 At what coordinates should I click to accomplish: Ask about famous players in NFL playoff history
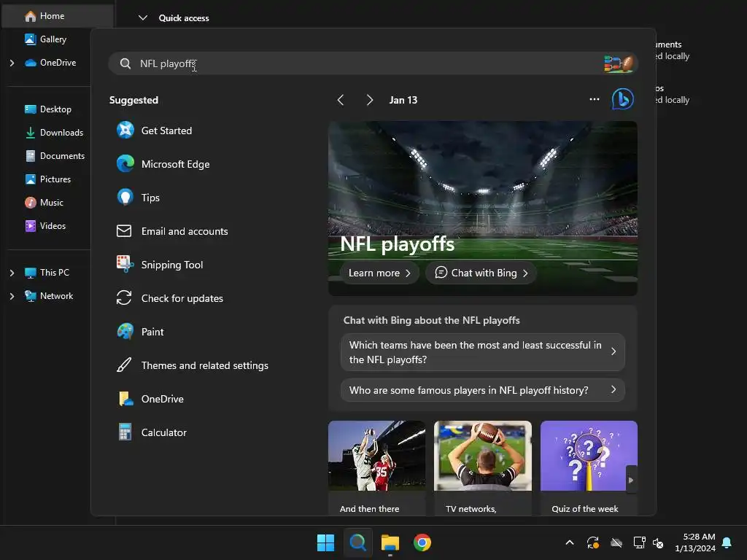[x=483, y=390]
